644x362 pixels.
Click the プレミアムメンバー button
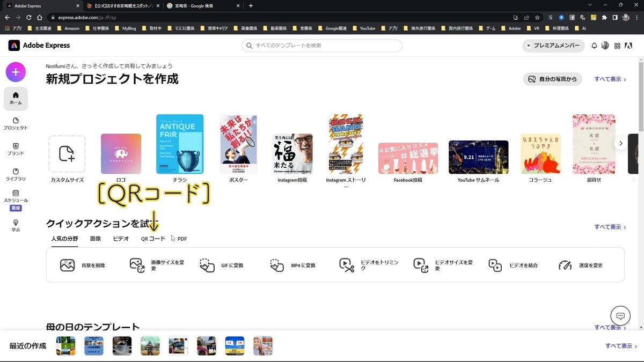click(554, 46)
